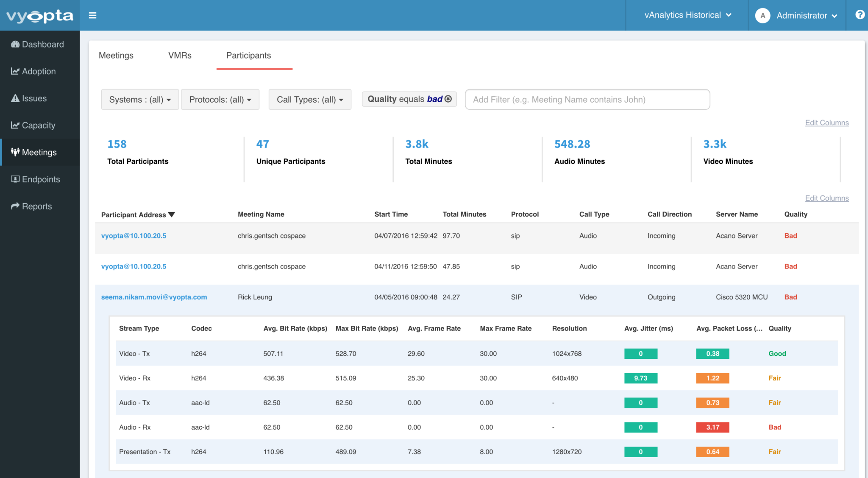Switch to the Meetings tab
Screen dimensions: 868x478
116,56
